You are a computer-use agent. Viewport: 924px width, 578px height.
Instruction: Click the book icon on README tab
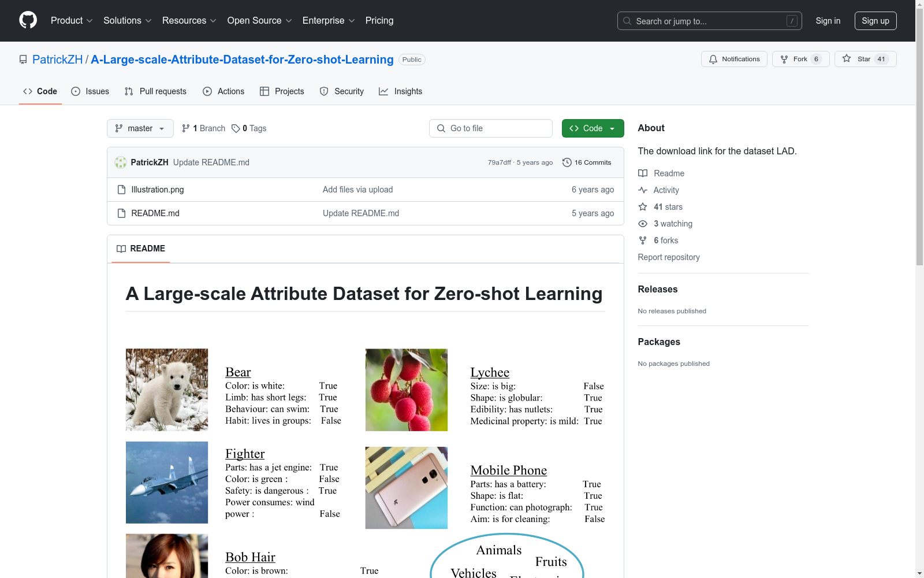121,249
